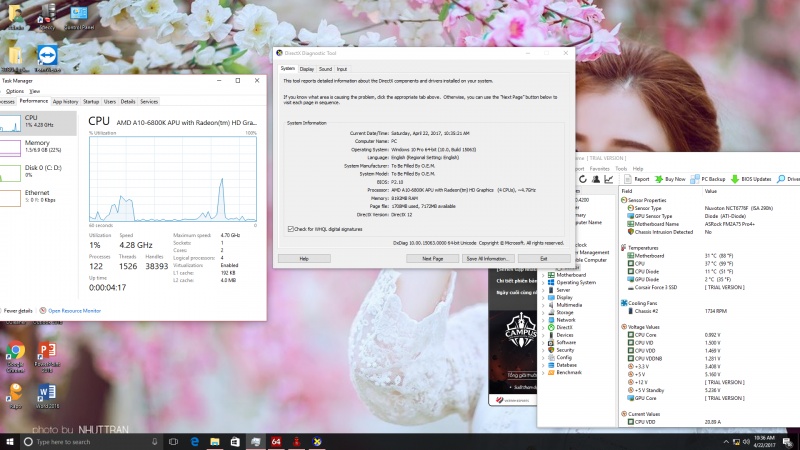Open the Word 2016 desktop shortcut

point(47,396)
